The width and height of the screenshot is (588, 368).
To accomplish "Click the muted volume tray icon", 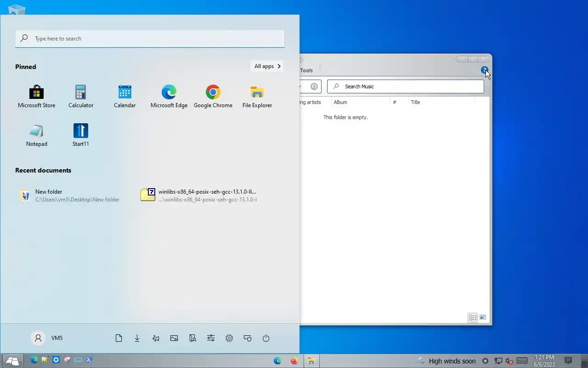I will 509,361.
